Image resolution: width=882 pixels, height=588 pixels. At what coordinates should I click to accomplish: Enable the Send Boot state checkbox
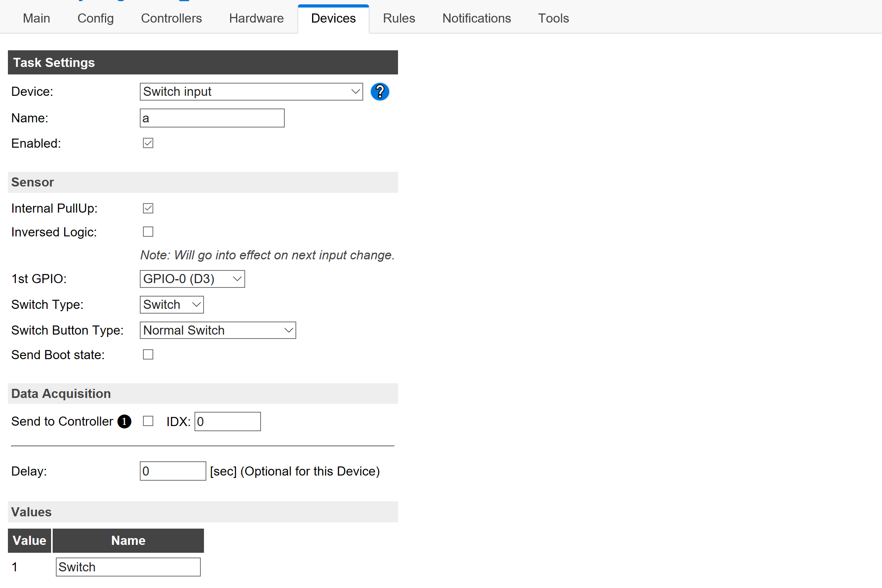click(148, 354)
